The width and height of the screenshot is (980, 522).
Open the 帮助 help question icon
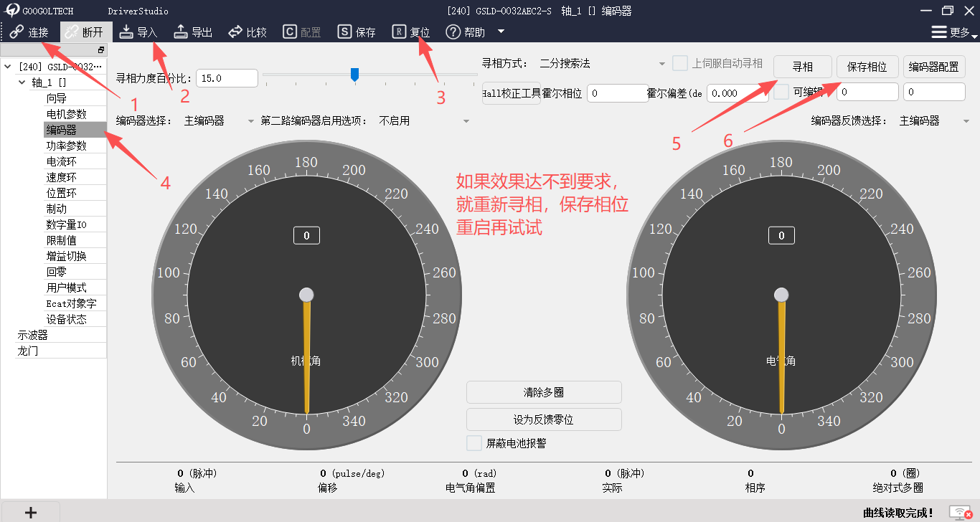coord(453,32)
